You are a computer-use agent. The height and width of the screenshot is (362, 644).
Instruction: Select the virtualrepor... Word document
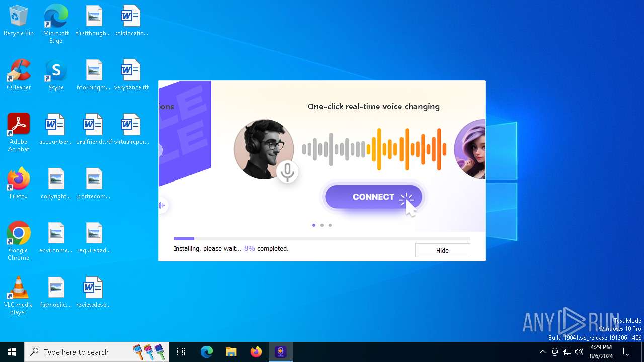tap(131, 130)
